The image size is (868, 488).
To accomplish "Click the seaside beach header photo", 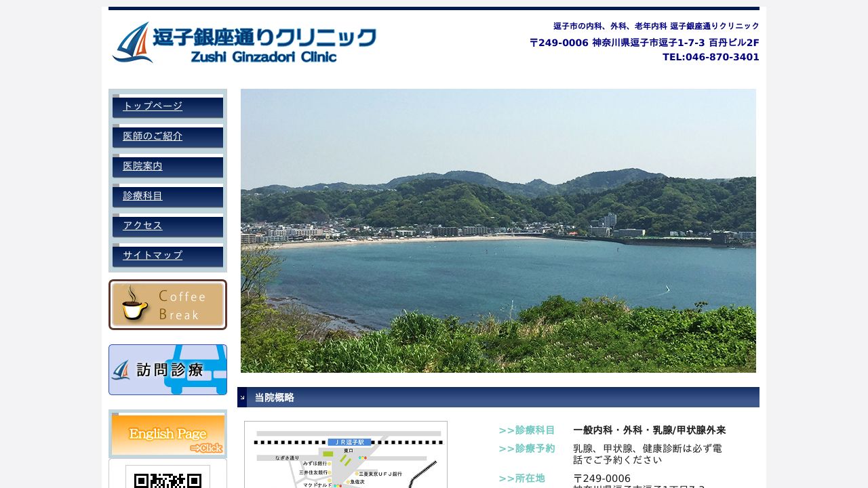I will (x=498, y=230).
